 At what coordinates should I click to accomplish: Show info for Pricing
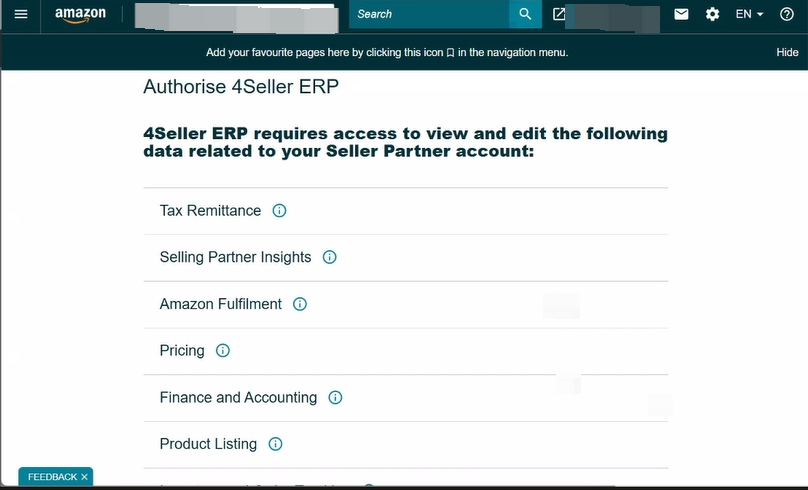point(223,351)
